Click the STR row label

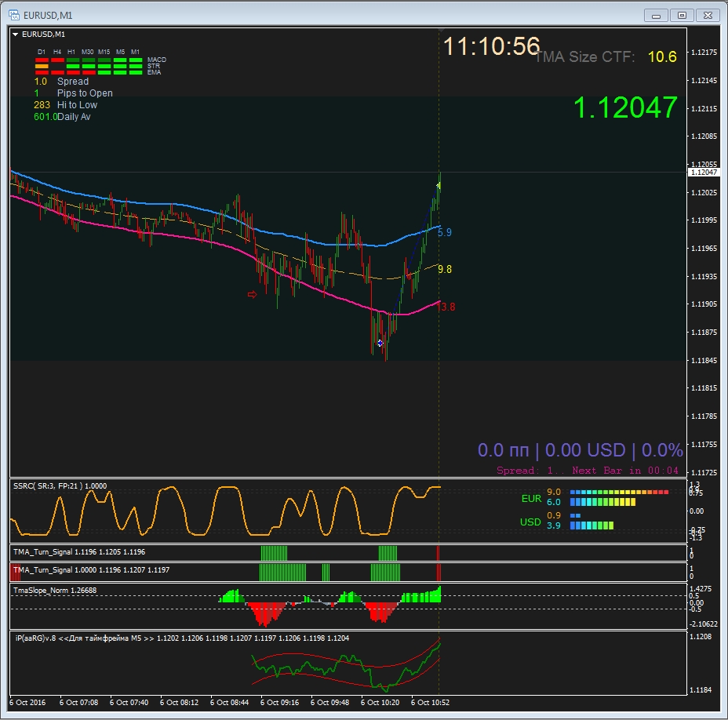pyautogui.click(x=154, y=66)
